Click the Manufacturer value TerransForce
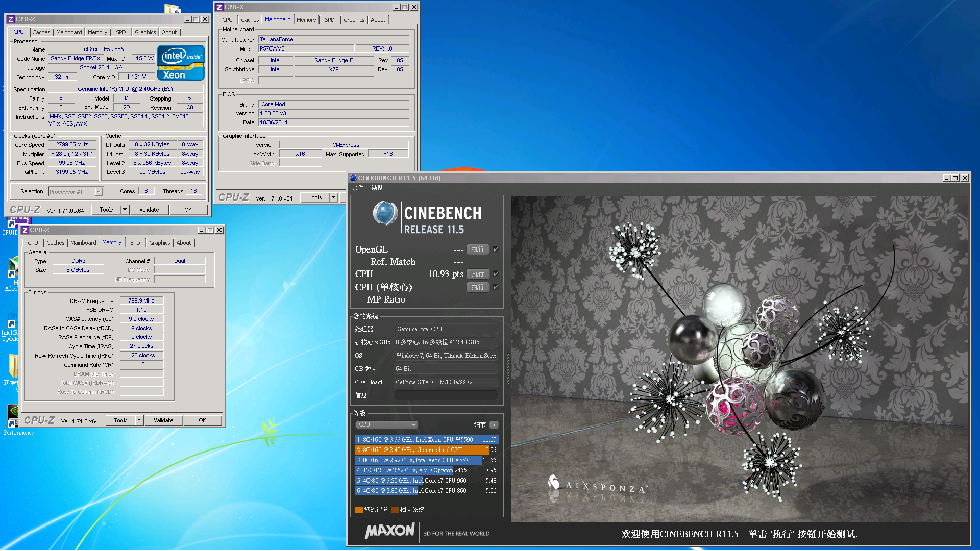The height and width of the screenshot is (551, 980). (x=333, y=39)
